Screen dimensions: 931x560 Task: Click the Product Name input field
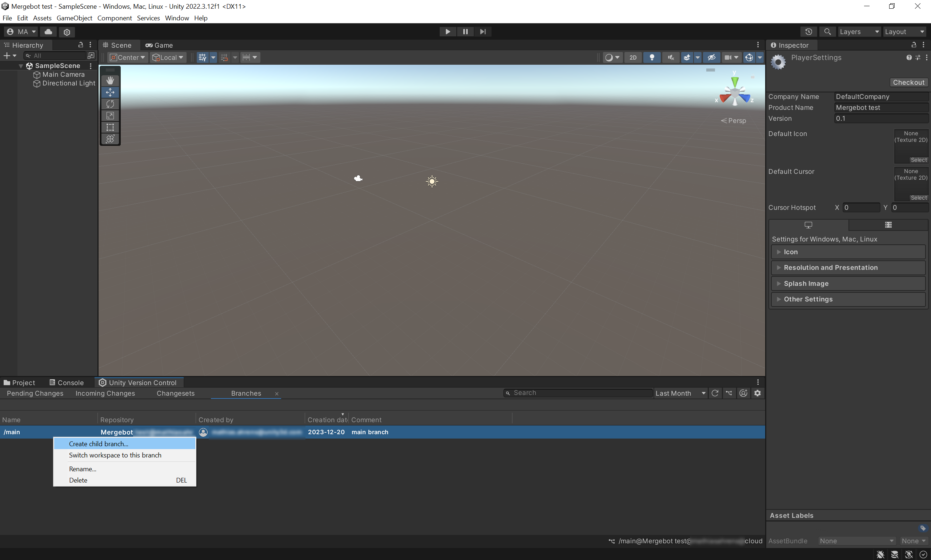880,108
